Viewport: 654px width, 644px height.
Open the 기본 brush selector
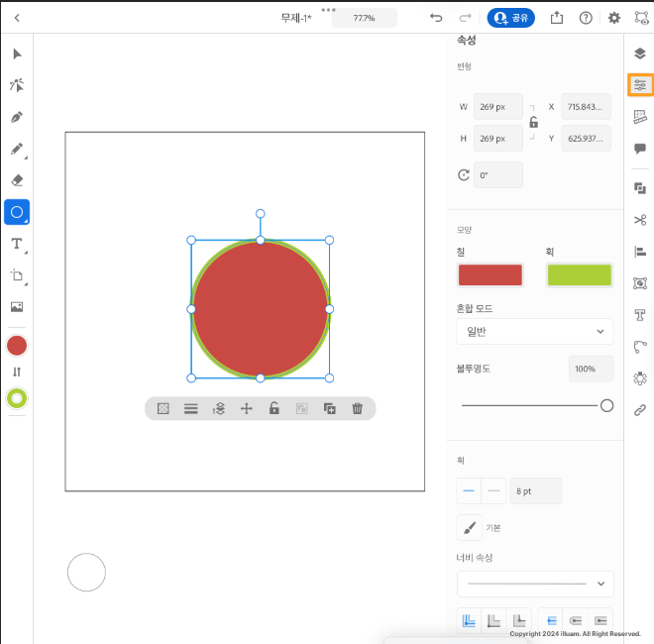pyautogui.click(x=470, y=528)
